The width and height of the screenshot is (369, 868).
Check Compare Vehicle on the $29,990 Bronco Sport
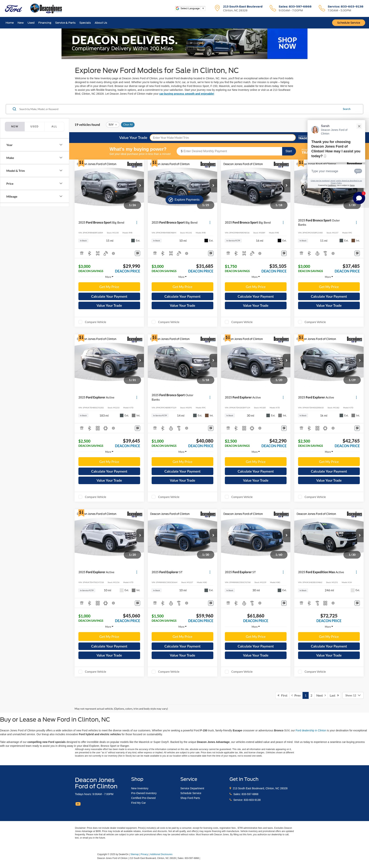[81, 322]
